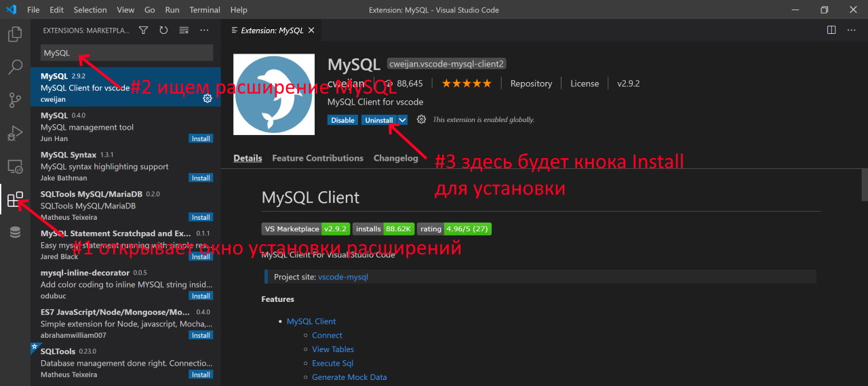
Task: Install SQLTools MySQL/MariaDB extension
Action: point(201,217)
